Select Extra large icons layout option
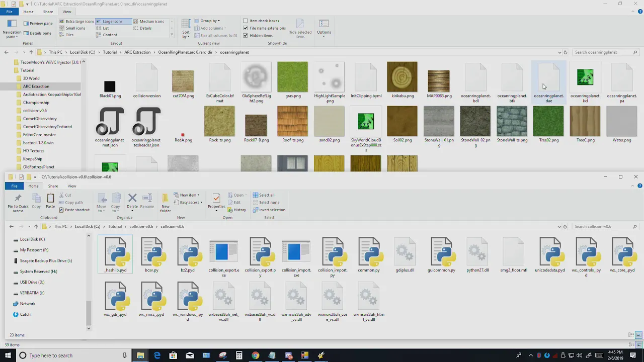Screen dimensions: 644x362 point(76,22)
